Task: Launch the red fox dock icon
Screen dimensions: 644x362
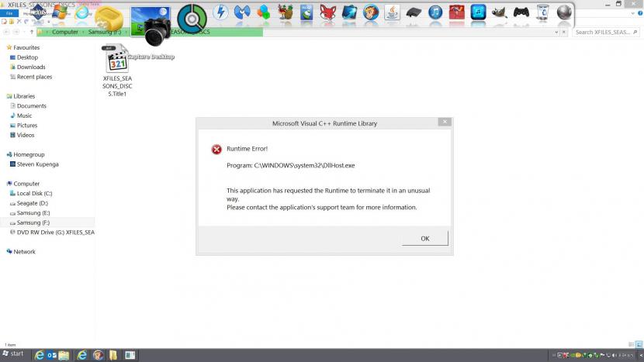Action: (327, 12)
